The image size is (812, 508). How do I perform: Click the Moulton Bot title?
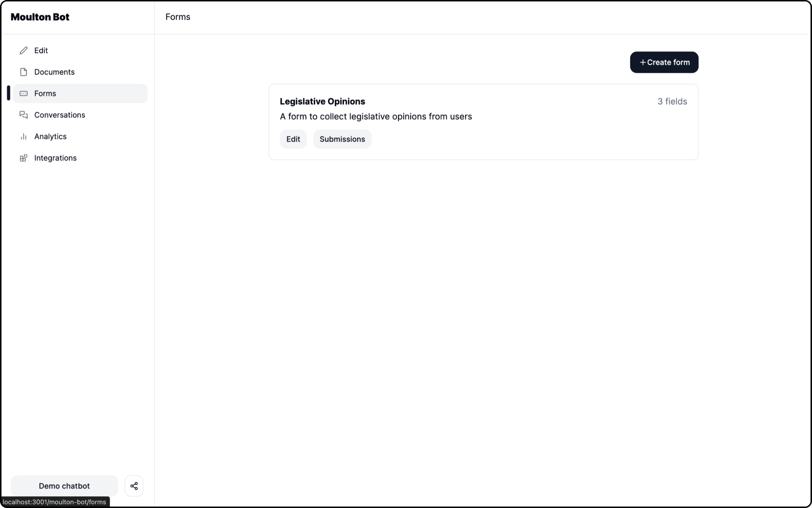click(x=40, y=17)
